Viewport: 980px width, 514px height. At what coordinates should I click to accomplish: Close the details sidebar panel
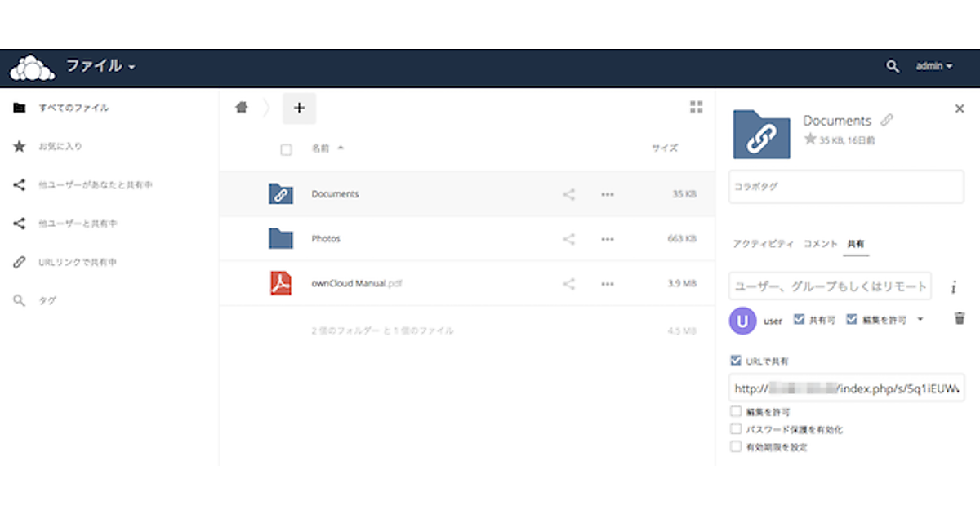(x=960, y=109)
